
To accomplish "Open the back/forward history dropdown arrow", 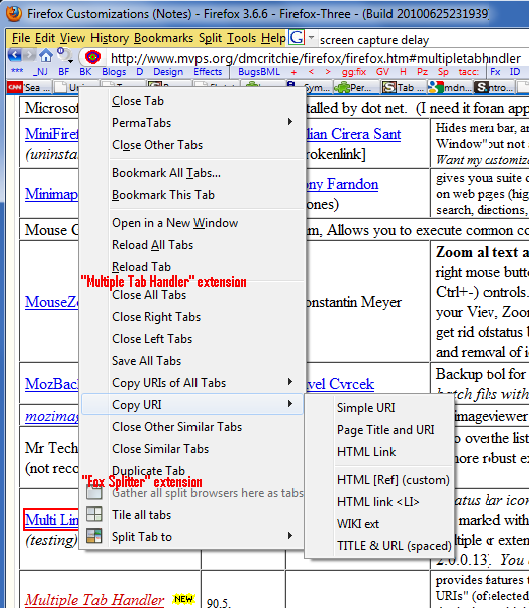I will click(x=70, y=61).
